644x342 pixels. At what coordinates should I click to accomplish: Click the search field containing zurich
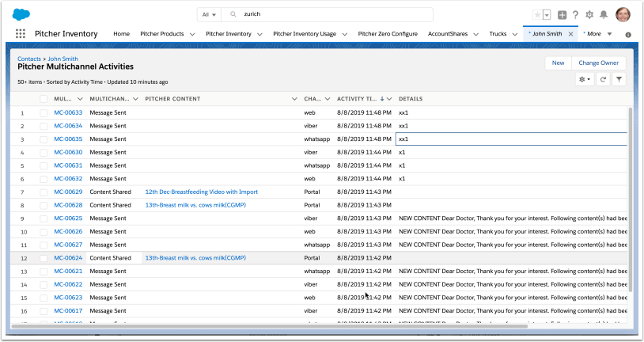(332, 14)
